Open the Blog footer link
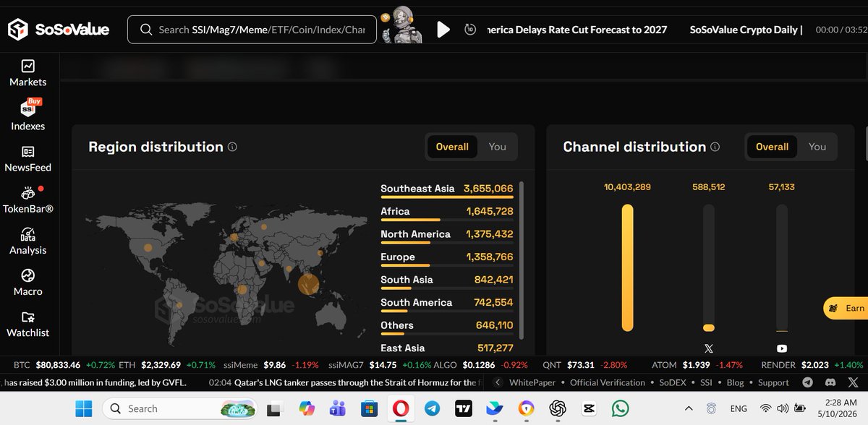868x425 pixels. tap(735, 382)
